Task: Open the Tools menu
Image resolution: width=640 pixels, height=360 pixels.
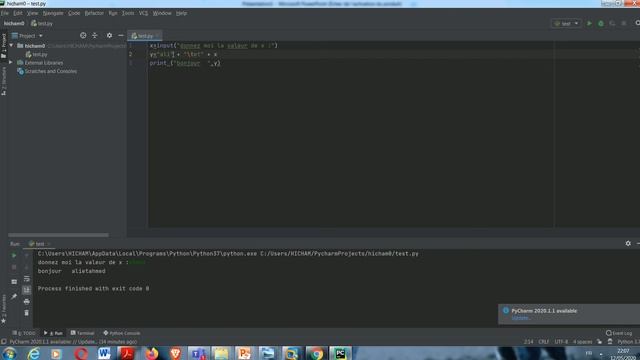Action: 128,13
